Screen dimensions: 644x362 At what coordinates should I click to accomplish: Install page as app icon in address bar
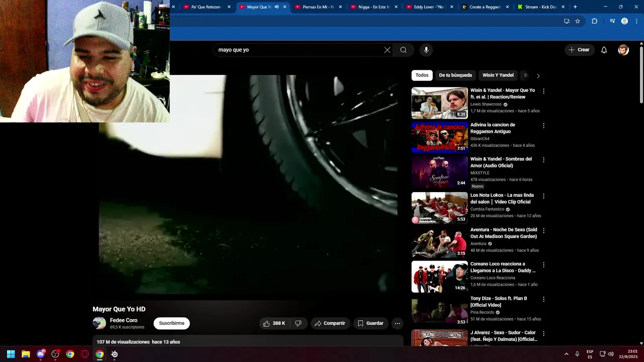[x=567, y=21]
